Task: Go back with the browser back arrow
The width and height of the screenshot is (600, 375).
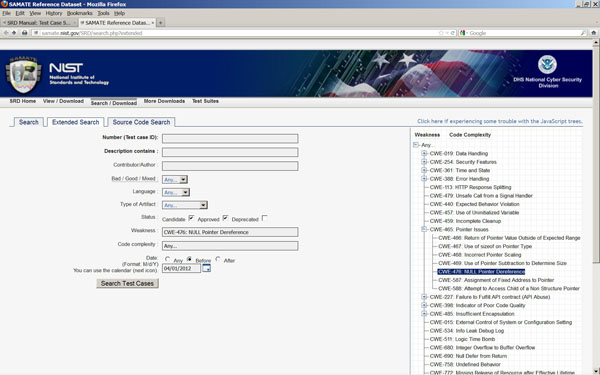Action: (6, 33)
